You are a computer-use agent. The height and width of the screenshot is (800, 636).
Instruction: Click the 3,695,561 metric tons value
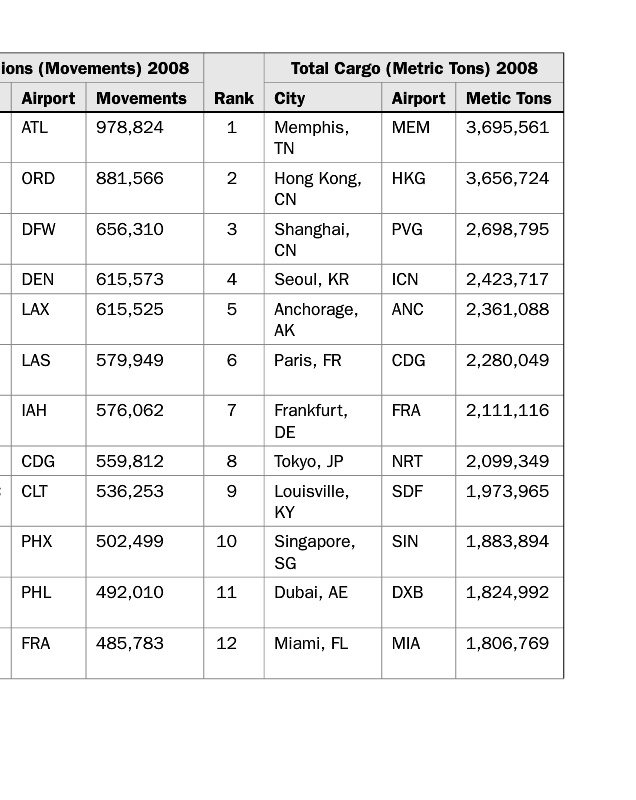(x=507, y=128)
